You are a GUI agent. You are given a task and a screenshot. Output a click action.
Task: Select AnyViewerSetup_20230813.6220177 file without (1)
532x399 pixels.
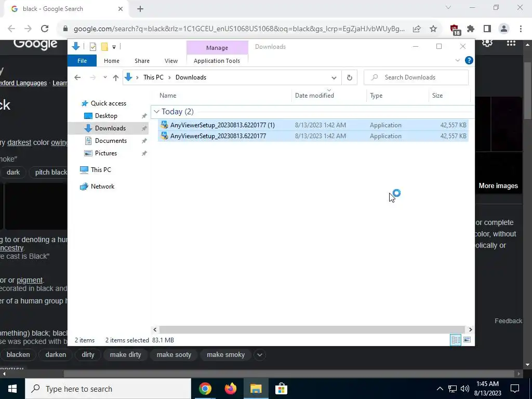[x=313, y=136]
